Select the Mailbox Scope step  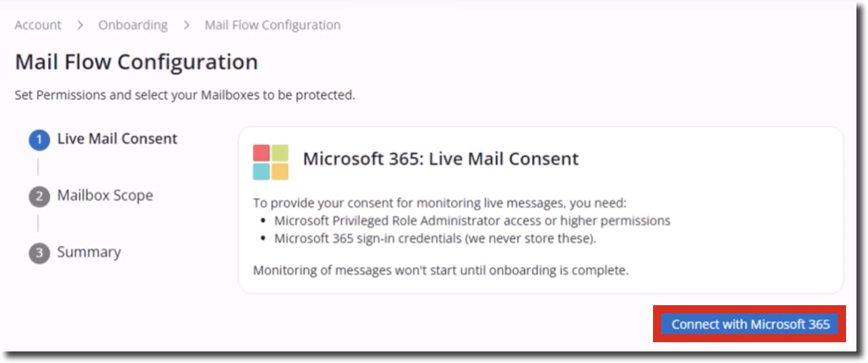tap(105, 195)
